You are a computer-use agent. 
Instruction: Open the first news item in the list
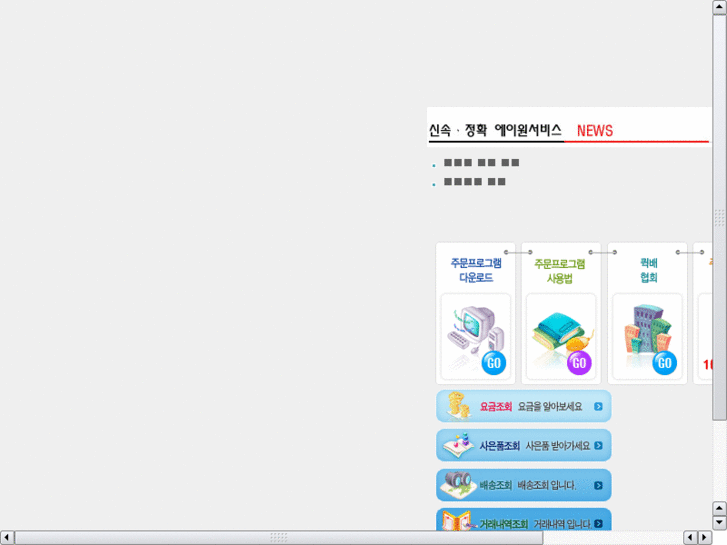(481, 163)
